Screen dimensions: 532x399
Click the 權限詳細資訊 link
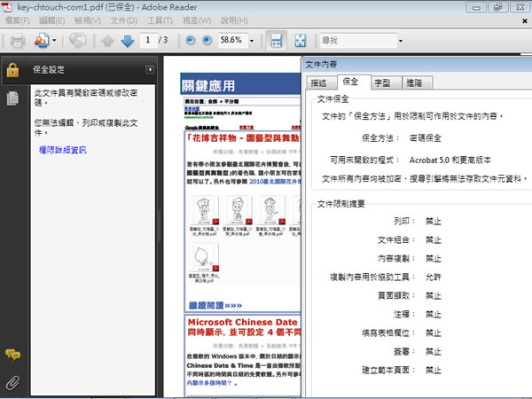click(x=63, y=150)
